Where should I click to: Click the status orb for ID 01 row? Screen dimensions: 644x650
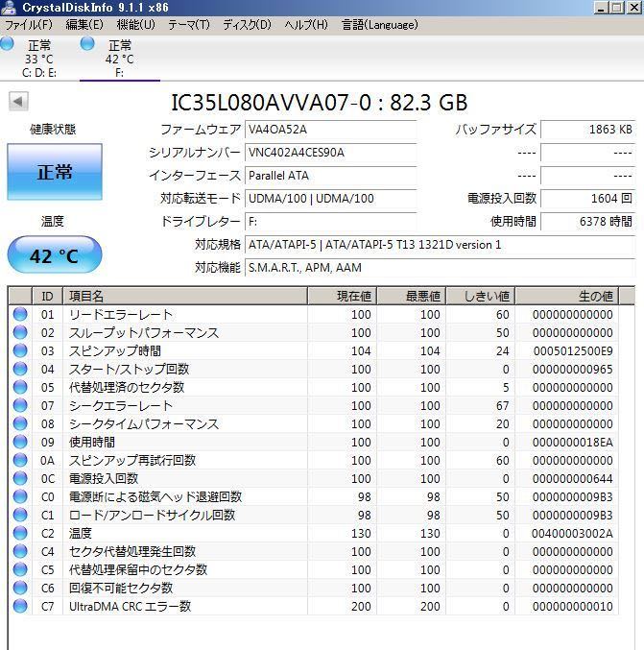click(20, 314)
